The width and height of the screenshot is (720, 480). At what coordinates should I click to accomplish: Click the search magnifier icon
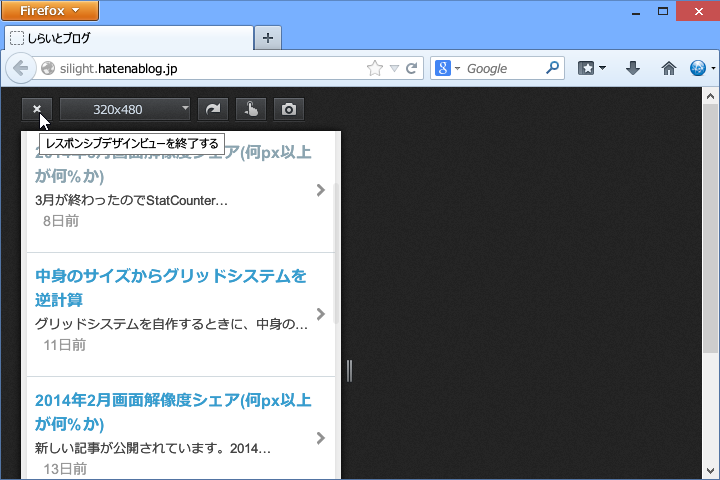point(552,68)
